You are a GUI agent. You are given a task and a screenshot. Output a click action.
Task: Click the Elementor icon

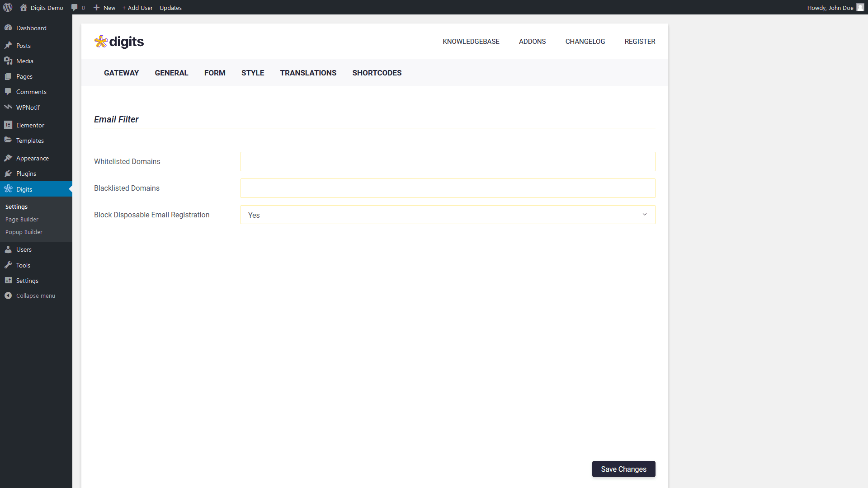pyautogui.click(x=8, y=125)
